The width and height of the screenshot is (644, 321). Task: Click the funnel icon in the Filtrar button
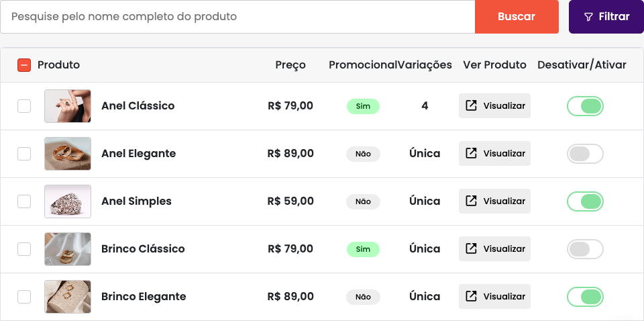(588, 17)
